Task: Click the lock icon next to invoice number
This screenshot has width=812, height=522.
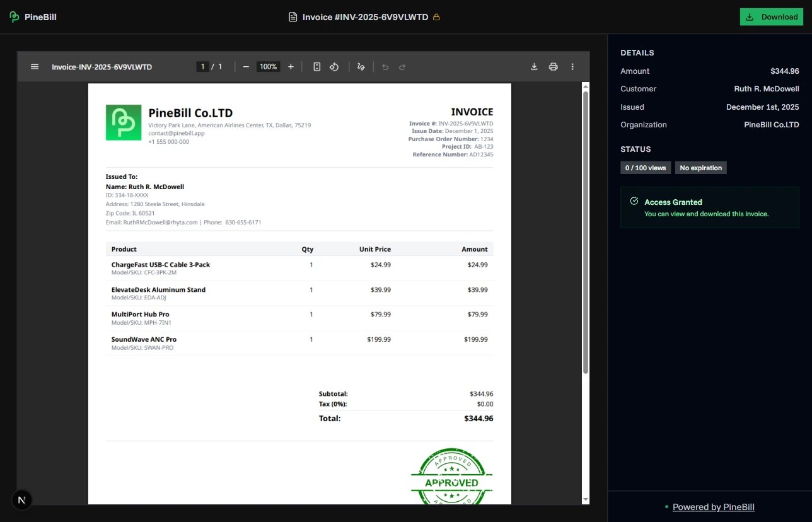Action: 436,17
